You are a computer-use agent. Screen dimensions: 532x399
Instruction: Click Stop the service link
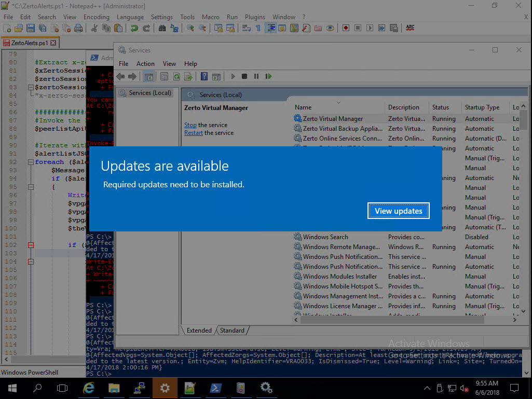(190, 125)
